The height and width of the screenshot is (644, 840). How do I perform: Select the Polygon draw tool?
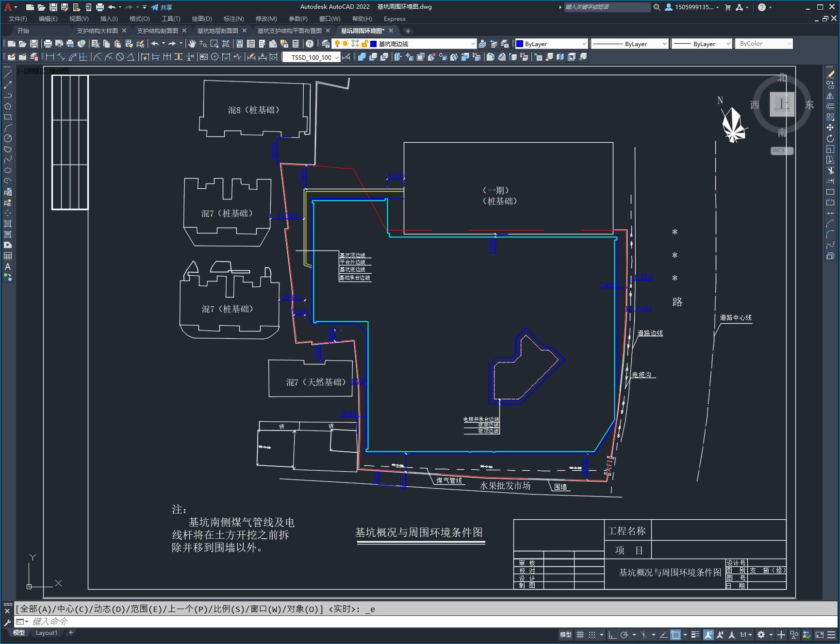tap(8, 106)
